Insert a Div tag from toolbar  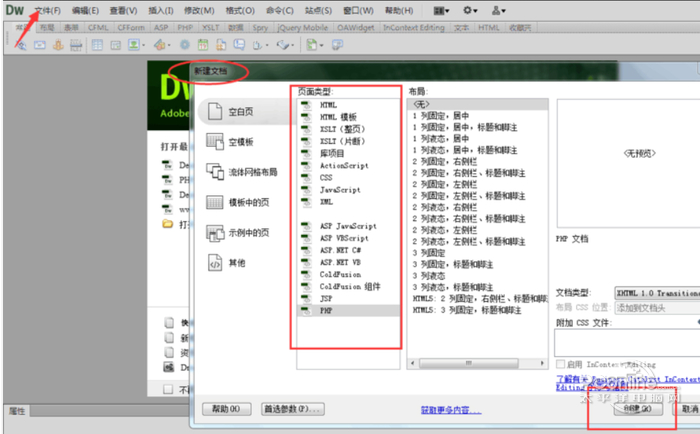[x=116, y=45]
